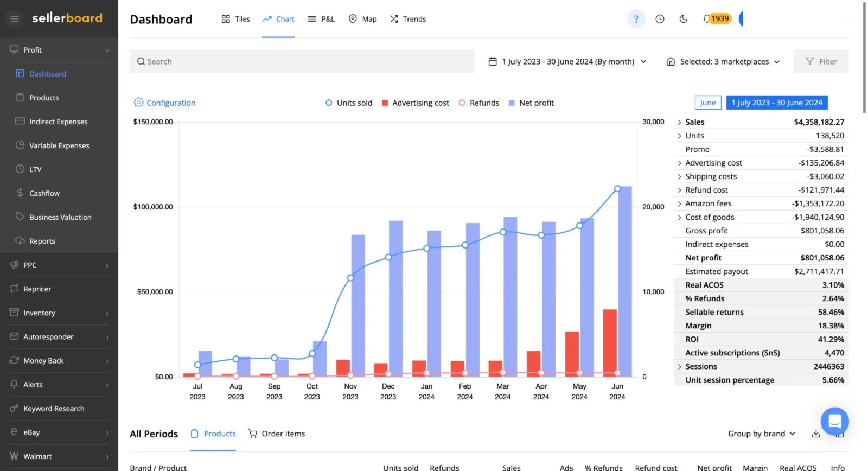Open the date range dropdown
Screen dimensions: 868x471
[x=567, y=62]
